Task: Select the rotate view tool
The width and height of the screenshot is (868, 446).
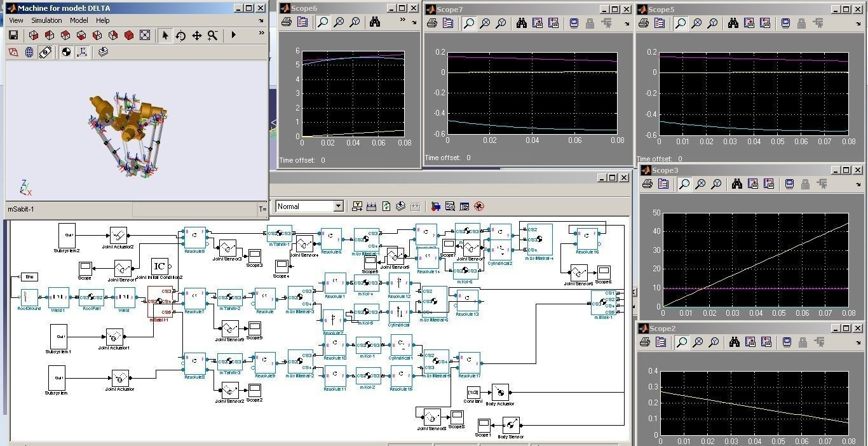Action: click(181, 36)
